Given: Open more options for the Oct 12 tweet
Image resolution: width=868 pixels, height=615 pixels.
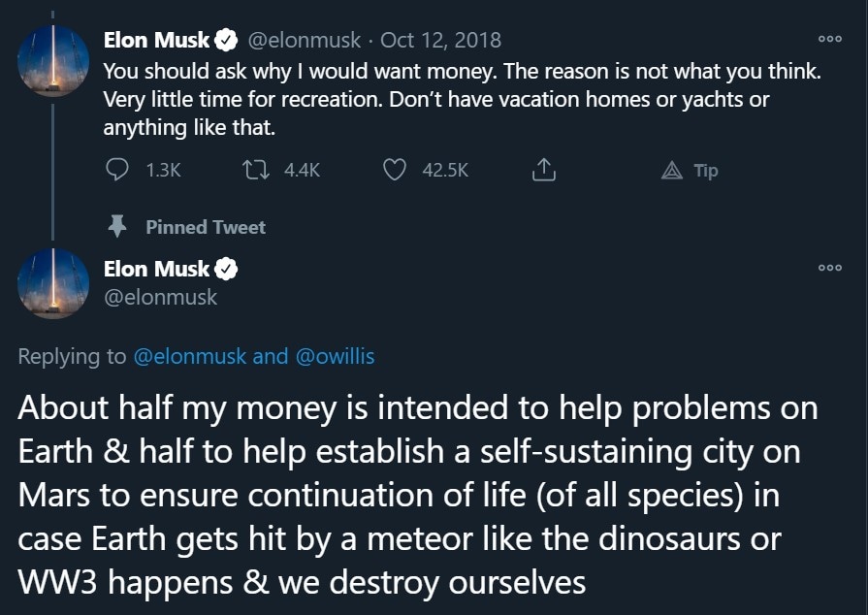Looking at the screenshot, I should click(x=828, y=40).
